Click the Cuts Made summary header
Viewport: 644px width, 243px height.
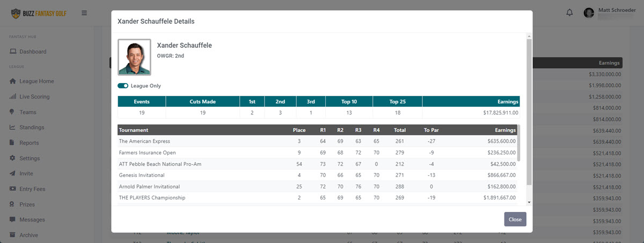[x=202, y=101]
